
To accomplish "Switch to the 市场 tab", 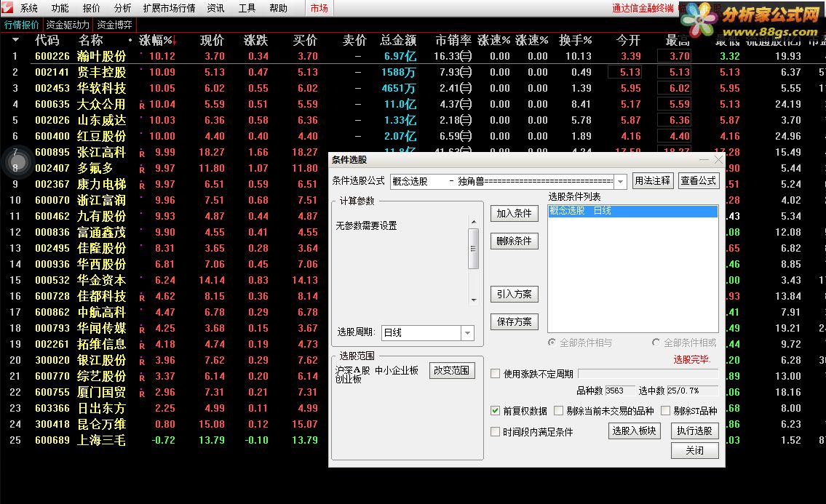I will [x=319, y=9].
